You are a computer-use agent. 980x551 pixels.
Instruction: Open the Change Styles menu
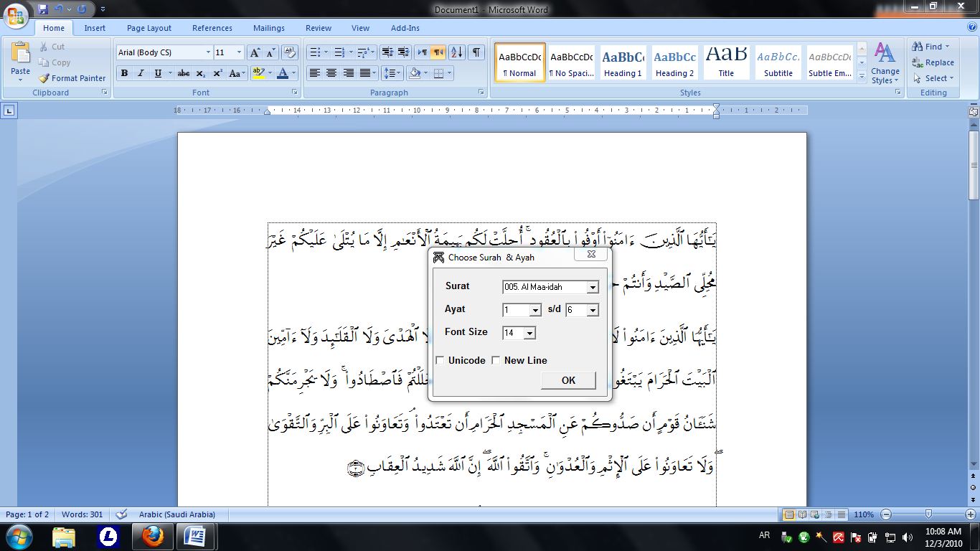click(885, 63)
